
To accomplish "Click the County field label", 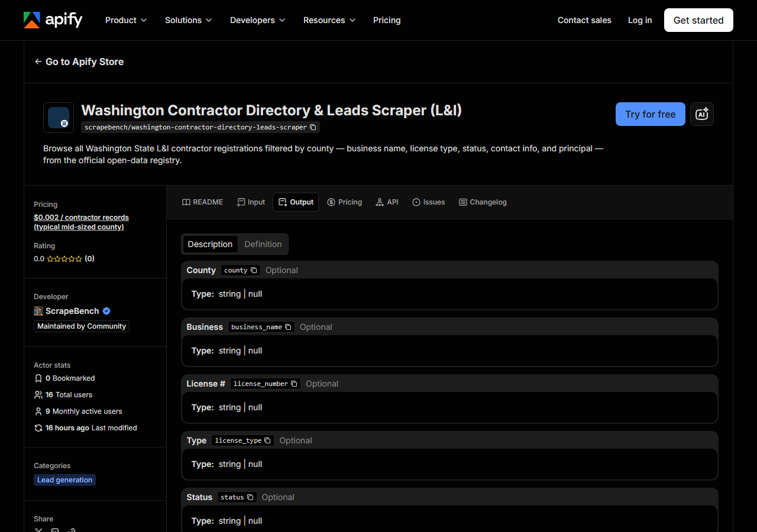I will click(x=201, y=270).
